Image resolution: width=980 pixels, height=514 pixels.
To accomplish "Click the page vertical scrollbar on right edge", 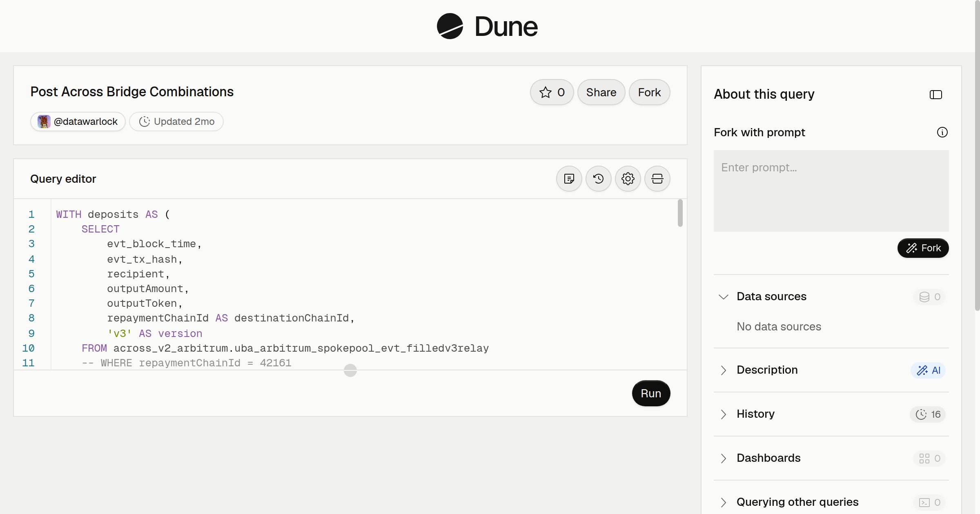I will 977,155.
